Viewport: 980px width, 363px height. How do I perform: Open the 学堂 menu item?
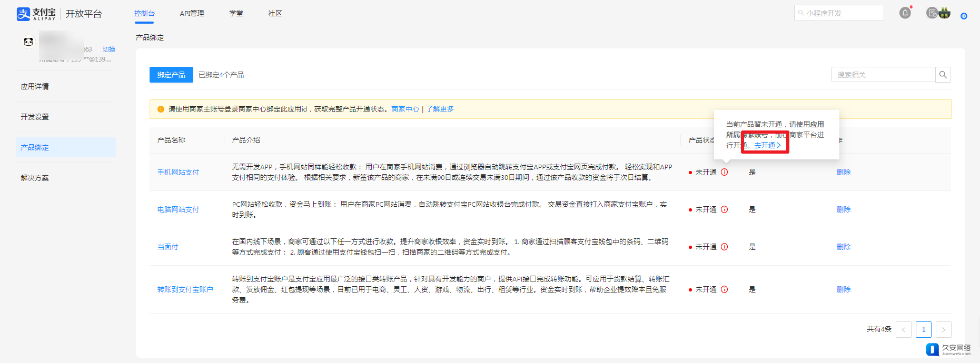click(236, 13)
